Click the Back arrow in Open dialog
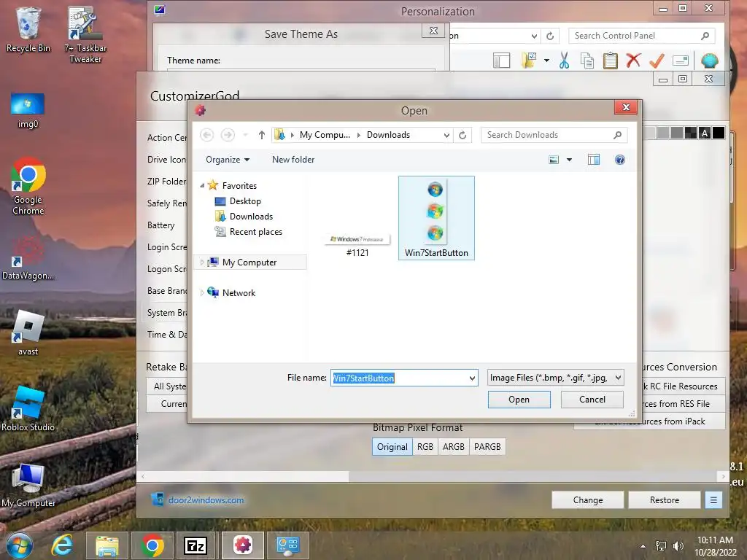 pos(206,135)
